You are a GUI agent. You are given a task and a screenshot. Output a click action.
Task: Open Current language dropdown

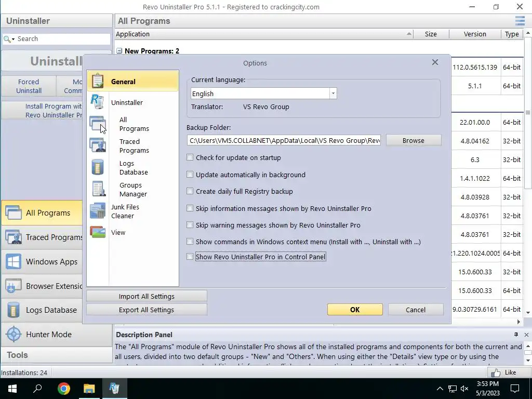[x=333, y=94]
